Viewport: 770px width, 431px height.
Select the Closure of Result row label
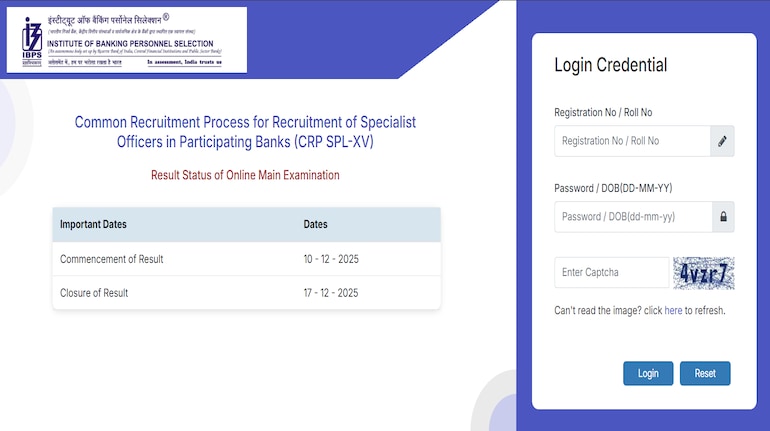(94, 293)
